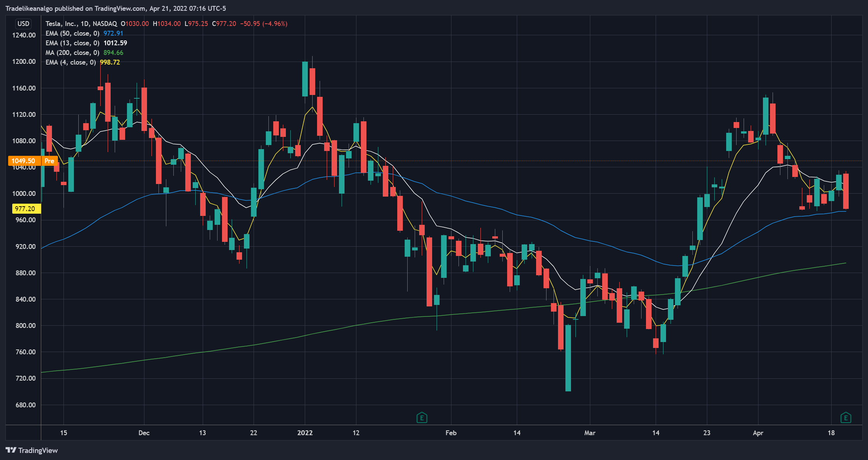This screenshot has width=868, height=460.
Task: Click the 800.00 price axis label
Action: pos(26,326)
